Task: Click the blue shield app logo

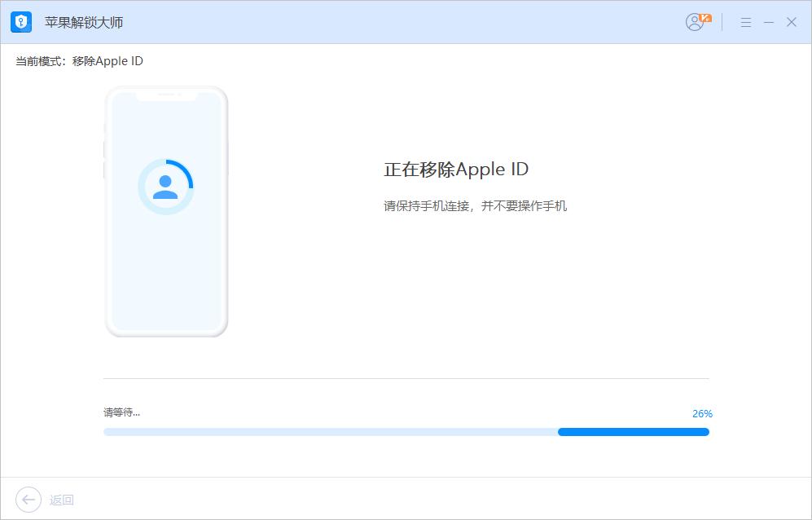Action: (21, 22)
